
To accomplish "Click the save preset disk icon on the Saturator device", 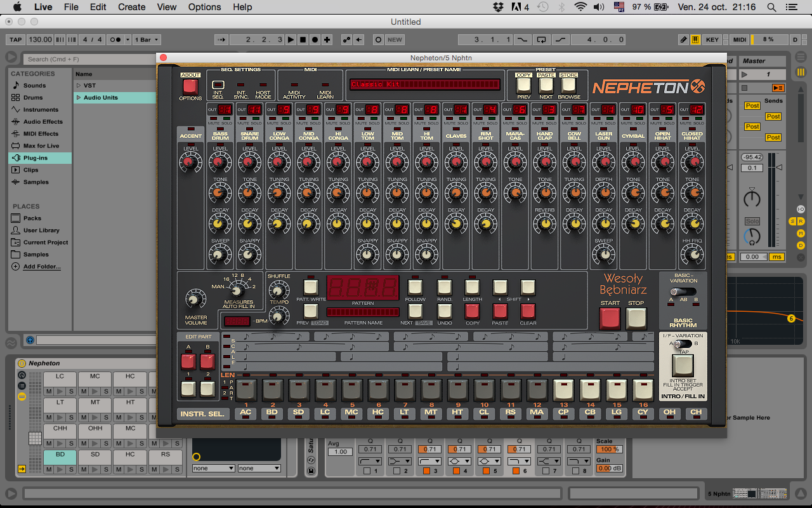I will (310, 471).
